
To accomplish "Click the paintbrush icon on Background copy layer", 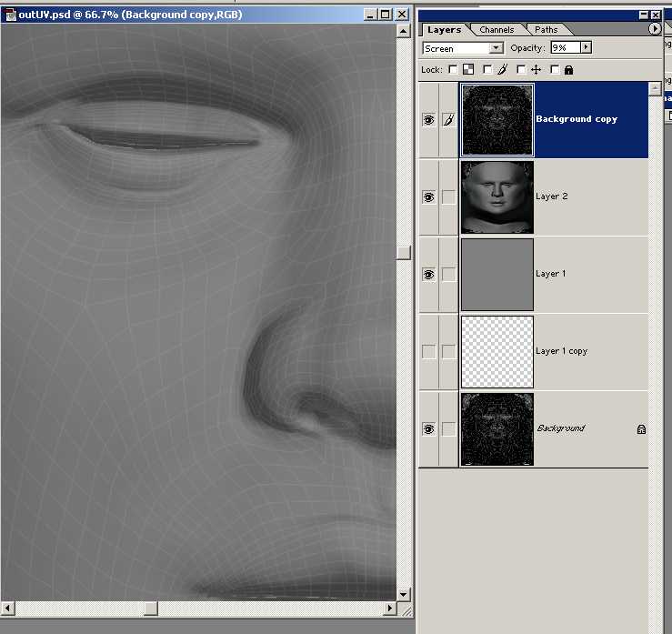I will coord(448,120).
